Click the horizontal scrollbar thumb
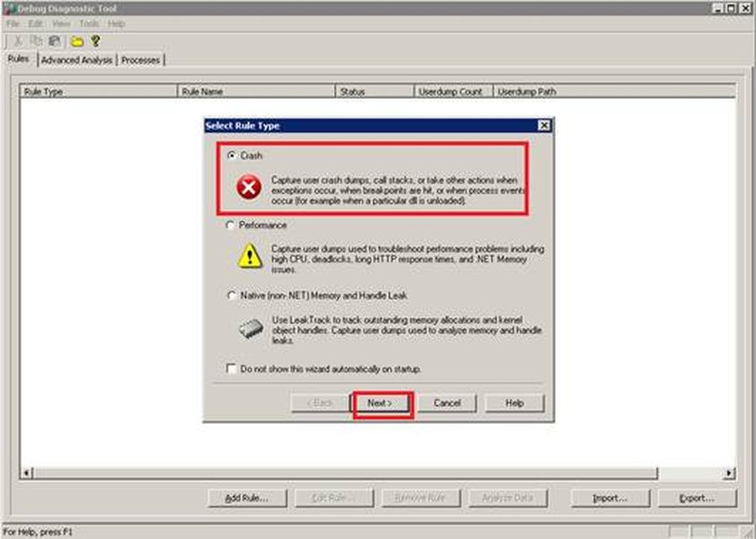The width and height of the screenshot is (756, 539). tap(345, 473)
